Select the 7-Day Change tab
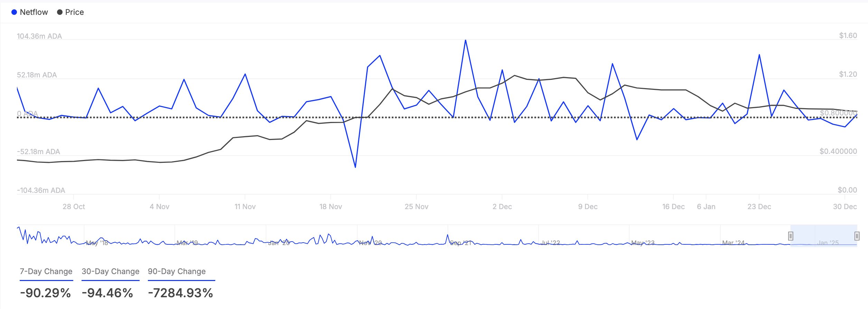The height and width of the screenshot is (309, 868). pyautogui.click(x=46, y=272)
